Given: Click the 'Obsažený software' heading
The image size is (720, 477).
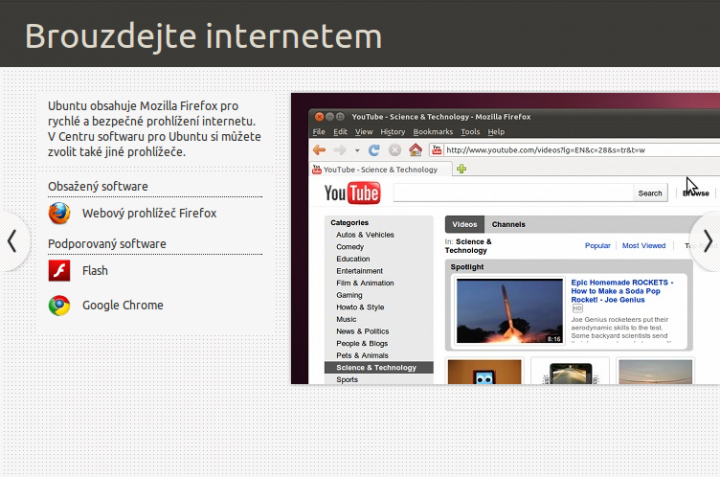Looking at the screenshot, I should [98, 186].
